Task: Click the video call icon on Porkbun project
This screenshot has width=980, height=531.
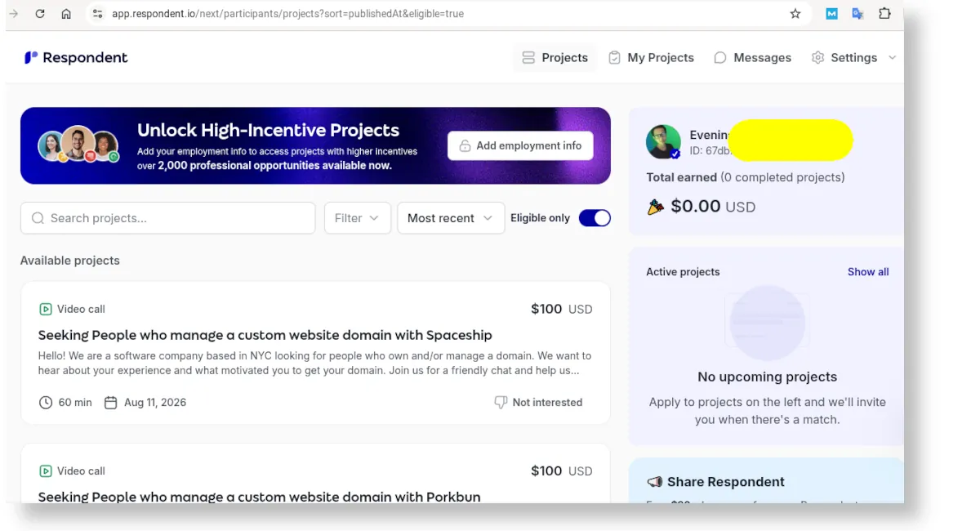Action: (46, 471)
